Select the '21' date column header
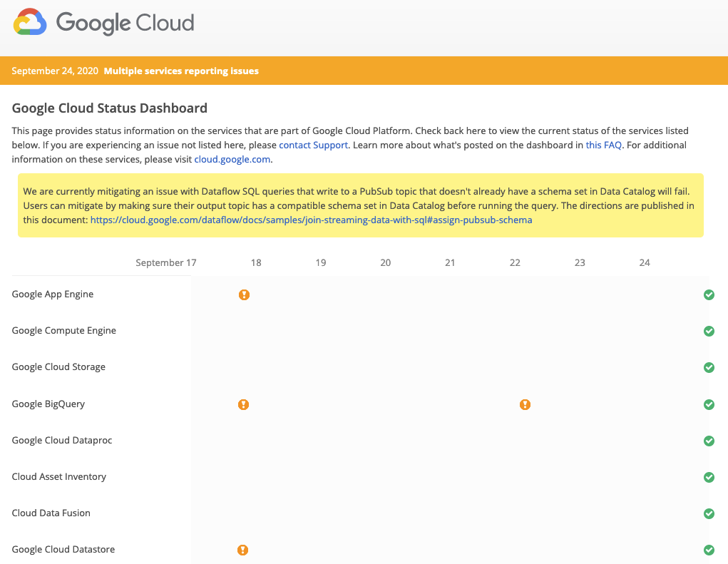 (x=450, y=262)
